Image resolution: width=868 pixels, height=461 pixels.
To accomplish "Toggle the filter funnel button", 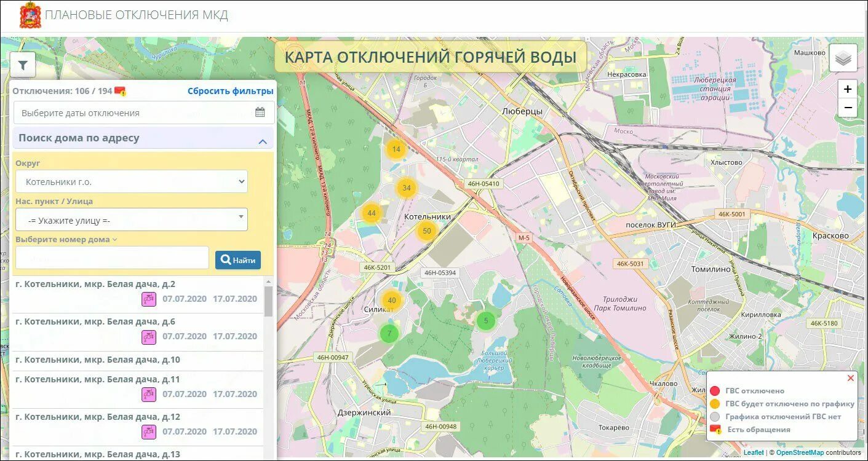I will (23, 65).
